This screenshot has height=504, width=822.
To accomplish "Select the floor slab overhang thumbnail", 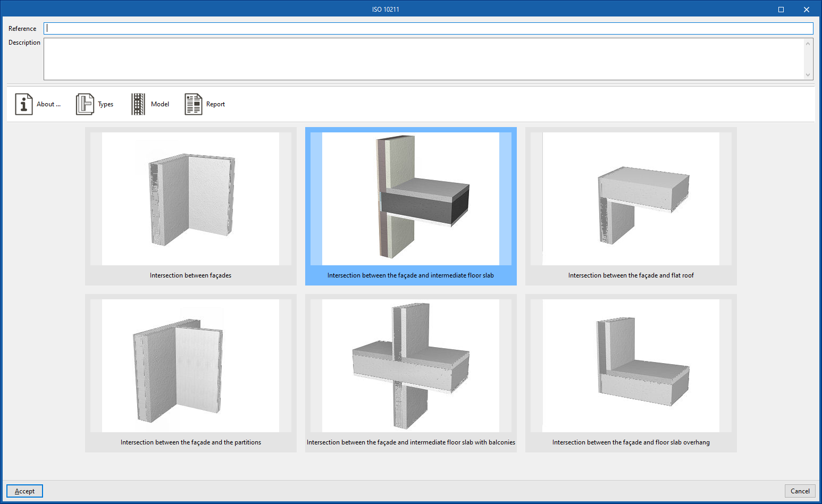I will pyautogui.click(x=631, y=366).
